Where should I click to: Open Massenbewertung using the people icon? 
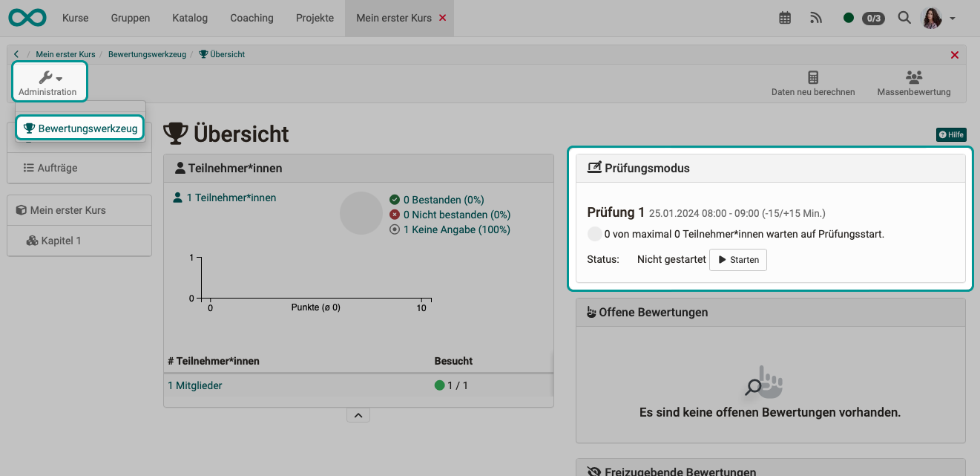tap(914, 82)
